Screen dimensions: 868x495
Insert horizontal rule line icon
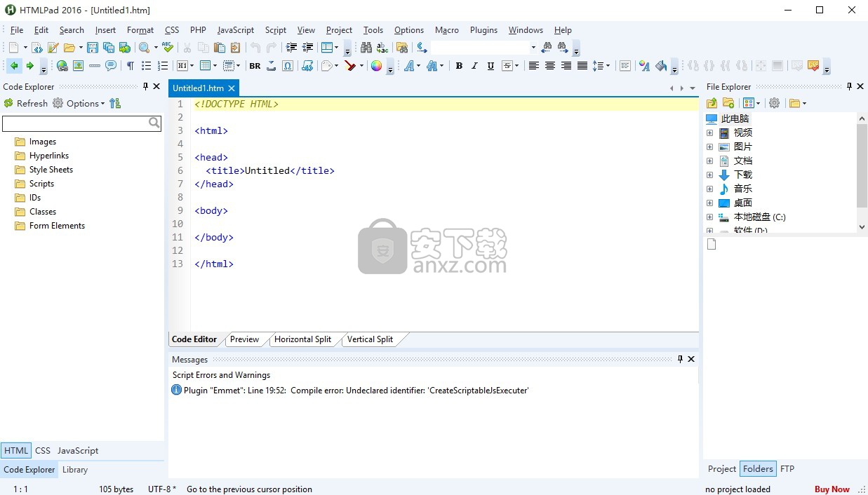pyautogui.click(x=95, y=66)
